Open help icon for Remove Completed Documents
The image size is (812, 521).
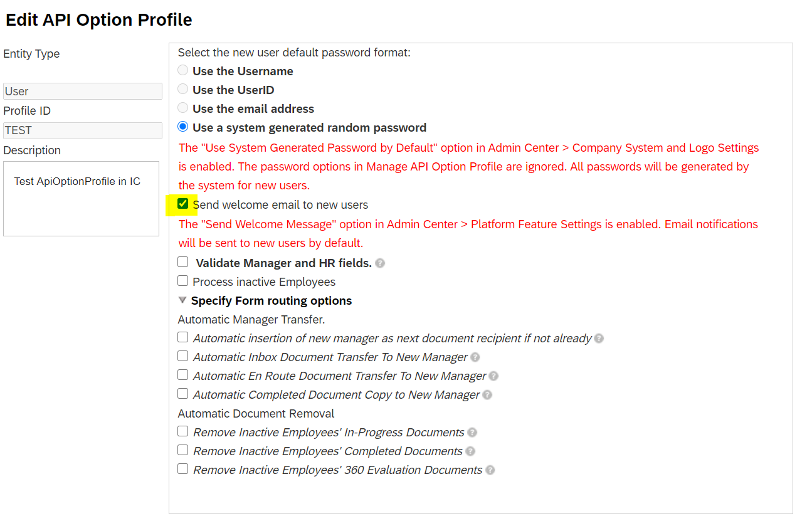470,451
